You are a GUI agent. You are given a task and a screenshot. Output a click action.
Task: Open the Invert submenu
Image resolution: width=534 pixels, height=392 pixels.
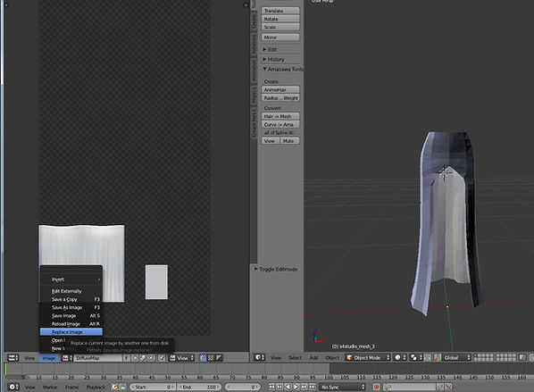(x=71, y=279)
